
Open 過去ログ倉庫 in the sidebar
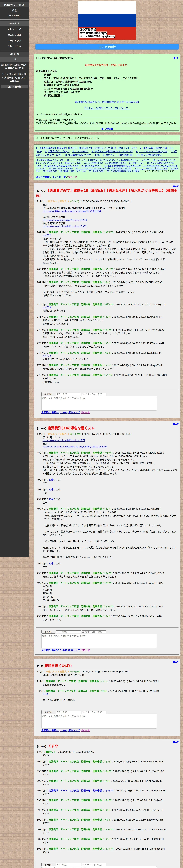(x=14, y=35)
